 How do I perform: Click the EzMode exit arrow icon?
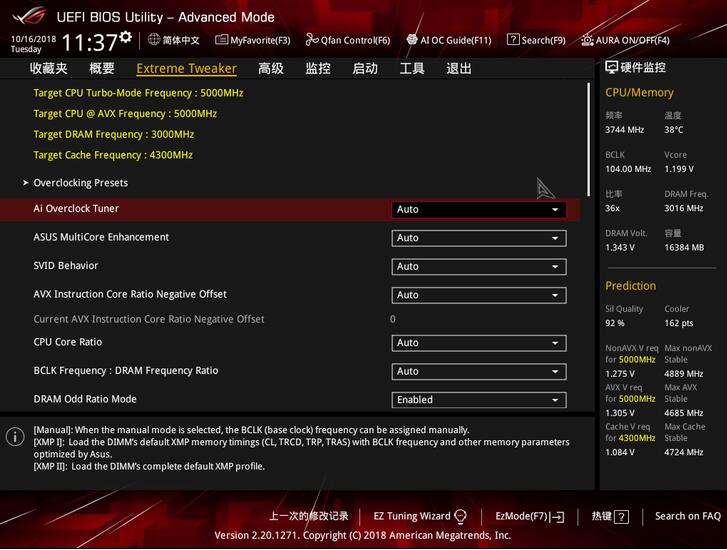pos(557,517)
